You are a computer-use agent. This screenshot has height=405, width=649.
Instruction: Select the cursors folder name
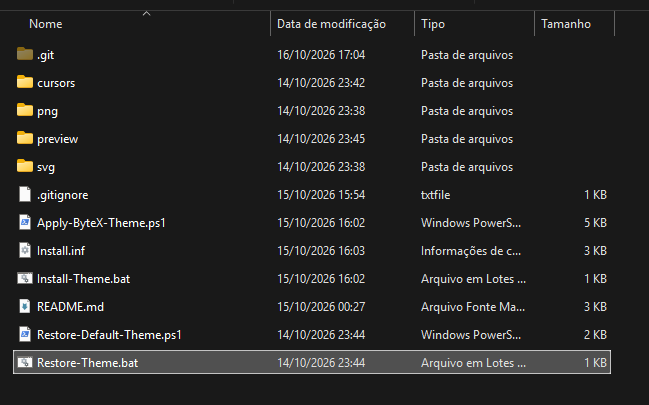(x=56, y=83)
